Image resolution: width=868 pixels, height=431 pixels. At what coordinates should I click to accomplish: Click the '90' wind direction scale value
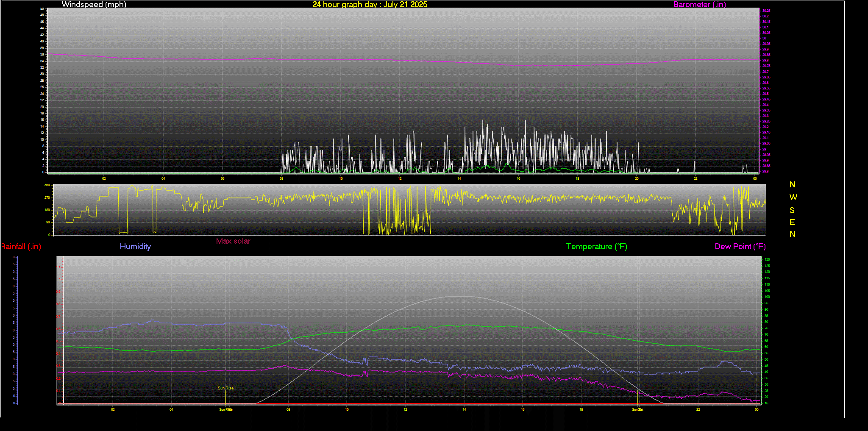click(48, 222)
